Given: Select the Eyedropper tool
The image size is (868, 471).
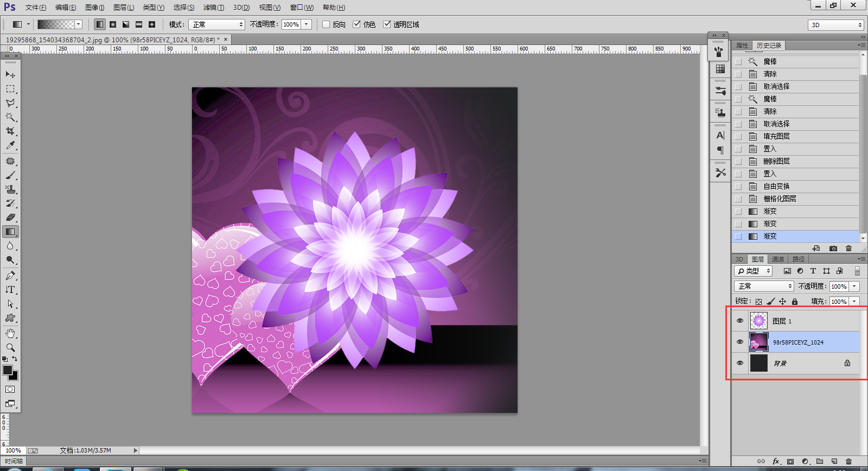Looking at the screenshot, I should [x=10, y=145].
